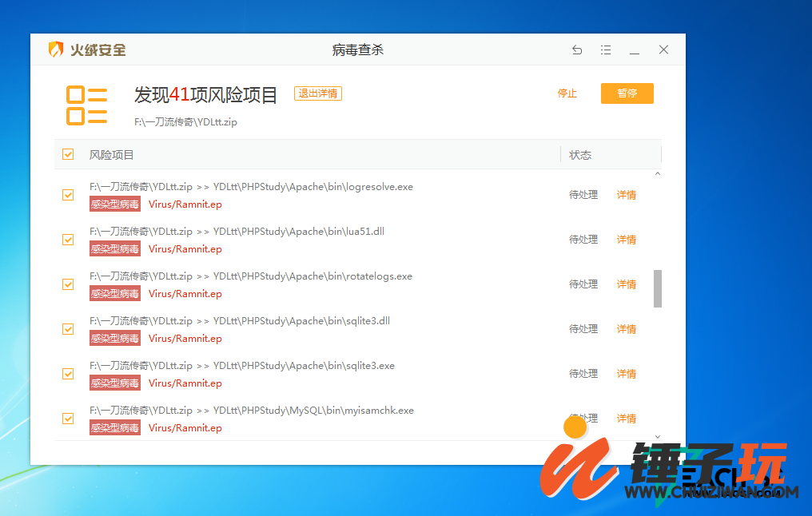Open 详情 for myisamchk.exe
The image size is (812, 516).
pyautogui.click(x=626, y=419)
